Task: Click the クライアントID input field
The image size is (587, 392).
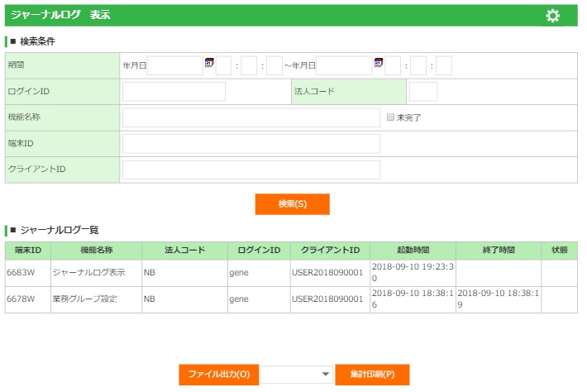Action: (x=251, y=170)
